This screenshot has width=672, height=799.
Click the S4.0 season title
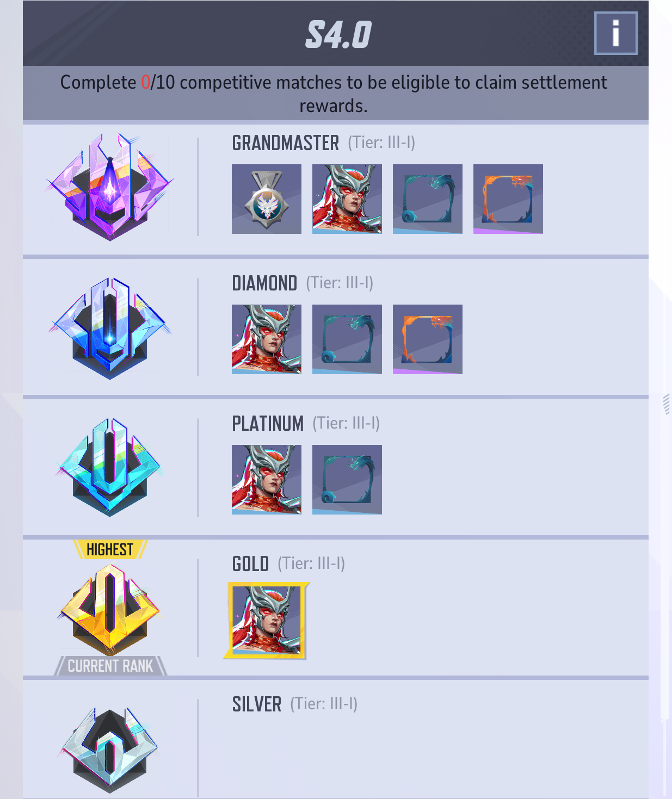click(338, 34)
